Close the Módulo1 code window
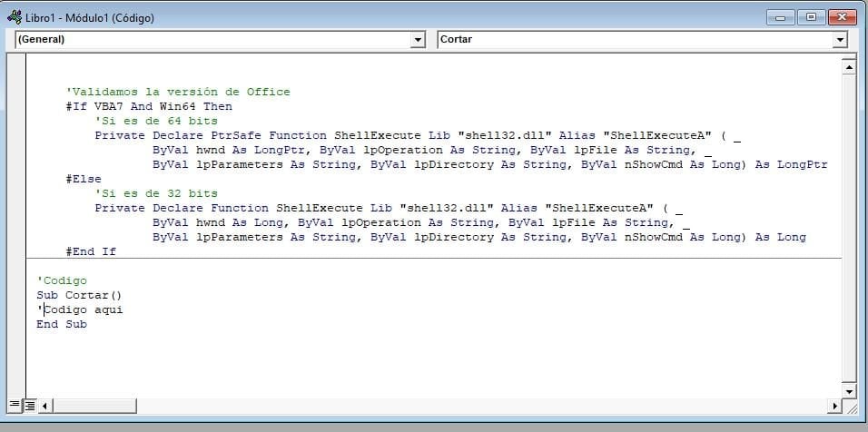Viewport: 868px width, 432px height. click(x=840, y=17)
